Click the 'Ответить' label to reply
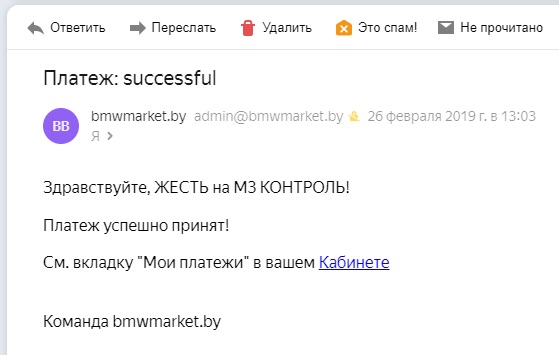The image size is (559, 360). tap(78, 27)
